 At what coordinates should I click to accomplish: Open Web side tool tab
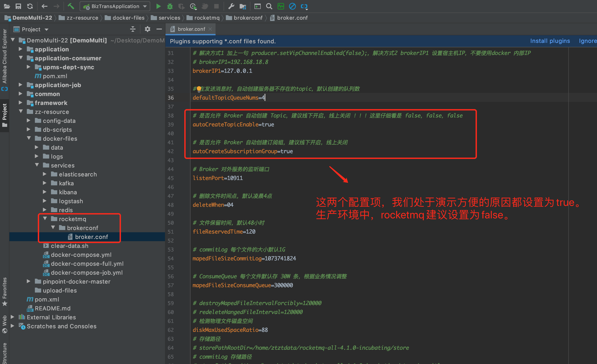point(4,324)
